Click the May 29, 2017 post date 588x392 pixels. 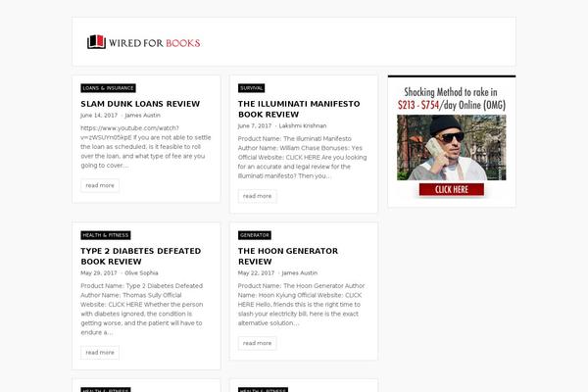(99, 272)
